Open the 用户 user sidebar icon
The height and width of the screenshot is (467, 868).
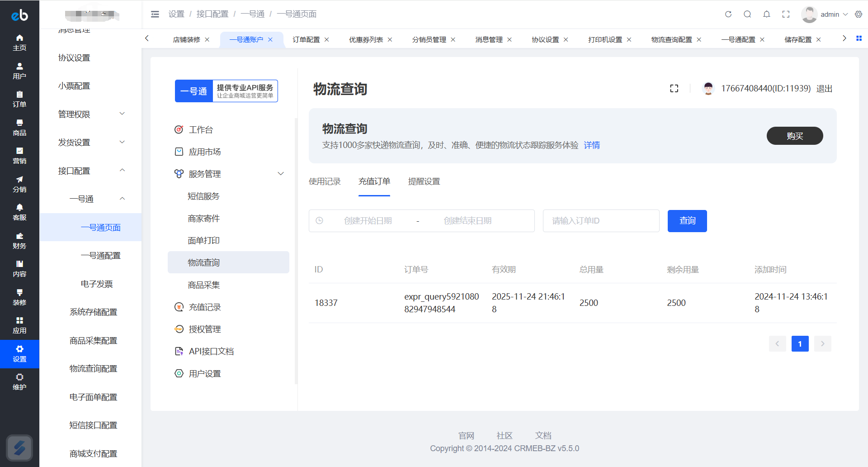pyautogui.click(x=19, y=71)
